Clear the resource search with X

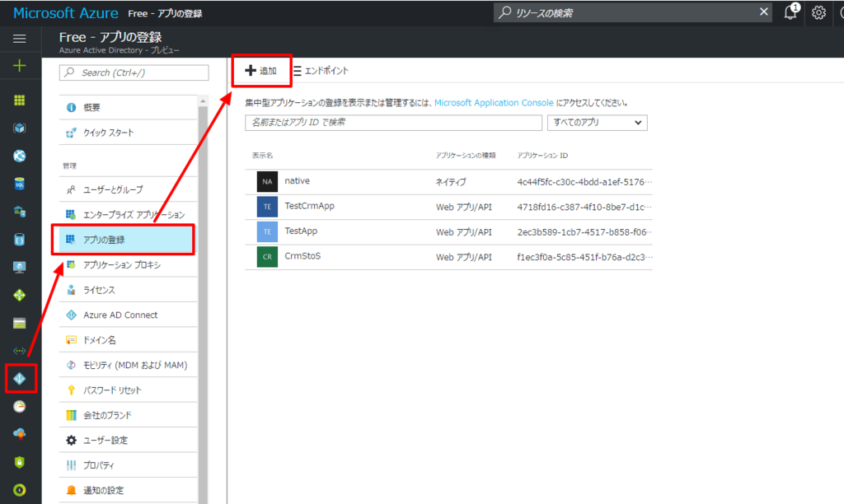pos(763,12)
